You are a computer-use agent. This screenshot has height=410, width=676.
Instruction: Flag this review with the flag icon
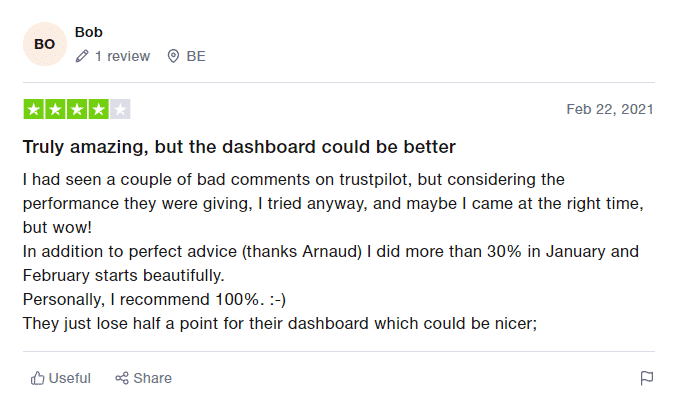(x=647, y=378)
